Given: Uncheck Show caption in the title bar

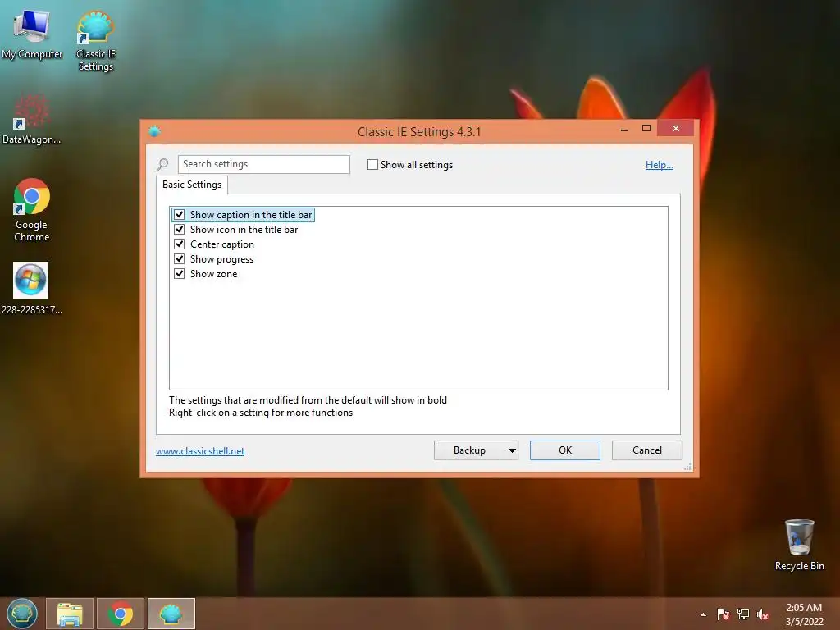Looking at the screenshot, I should (x=180, y=215).
